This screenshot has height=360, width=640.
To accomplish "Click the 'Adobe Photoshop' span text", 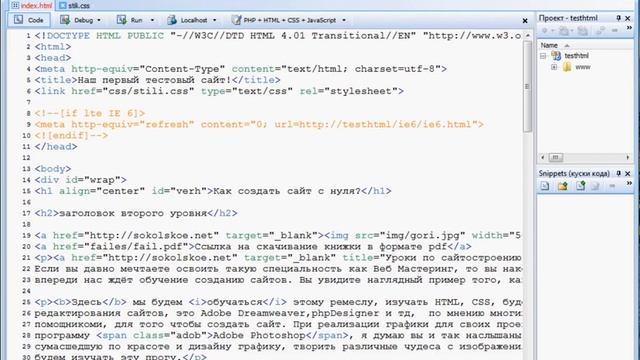I will (x=259, y=336).
